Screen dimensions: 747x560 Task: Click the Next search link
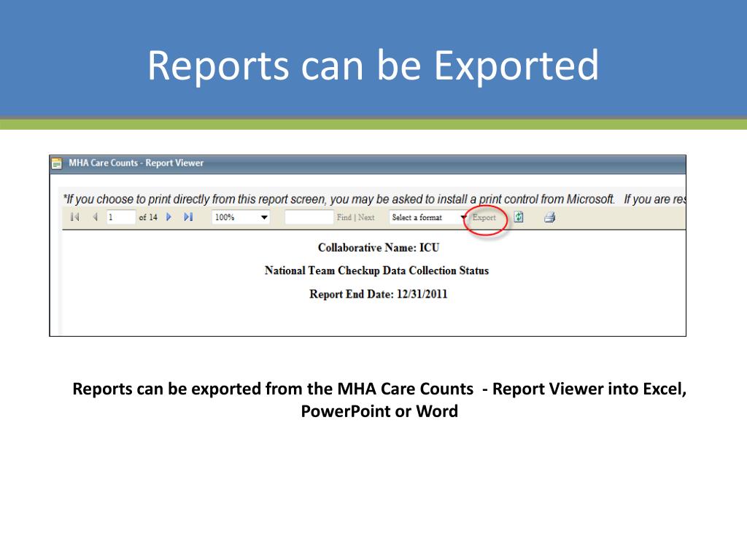click(366, 217)
